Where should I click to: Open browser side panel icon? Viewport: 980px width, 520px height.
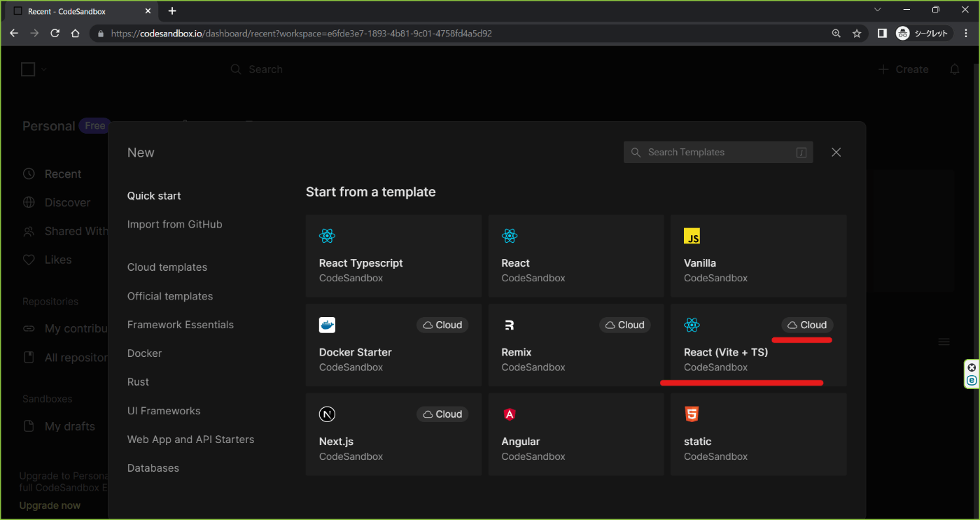pos(882,33)
